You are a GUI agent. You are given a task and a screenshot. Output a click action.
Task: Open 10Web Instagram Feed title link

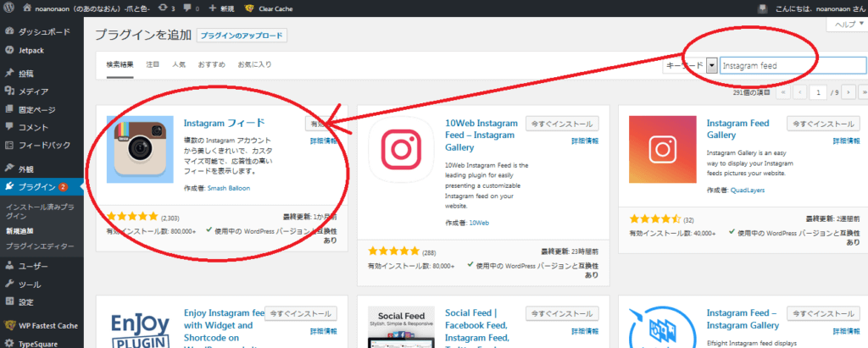pos(481,135)
